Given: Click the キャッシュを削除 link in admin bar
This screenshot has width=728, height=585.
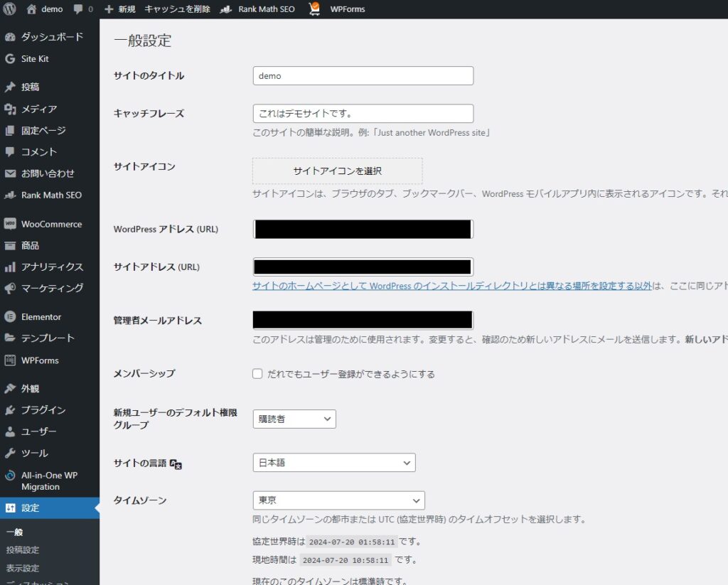Looking at the screenshot, I should coord(177,9).
